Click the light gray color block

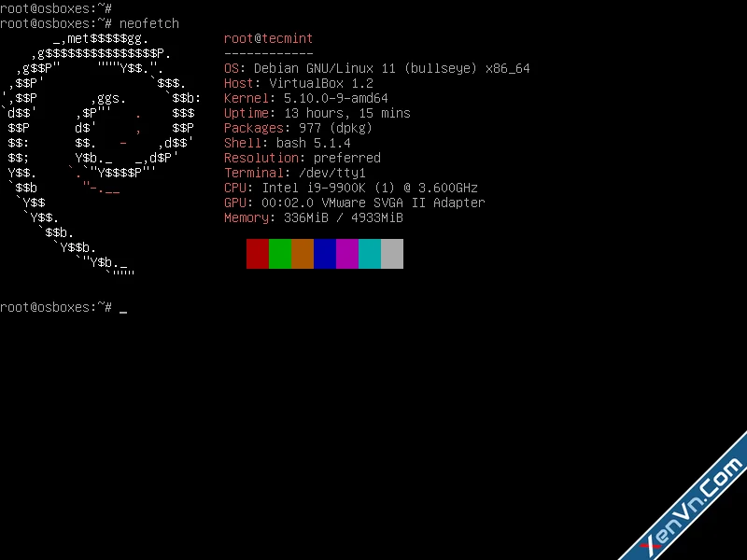coord(392,254)
